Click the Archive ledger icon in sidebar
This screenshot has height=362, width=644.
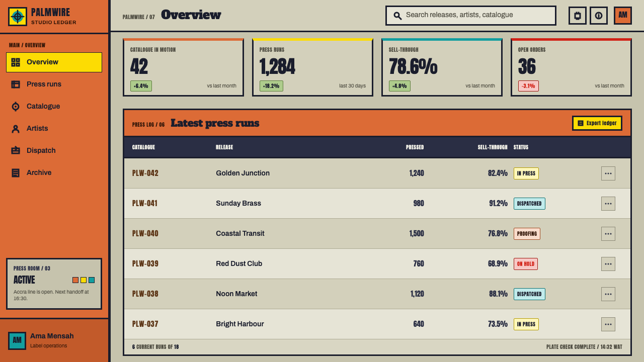[x=16, y=173]
